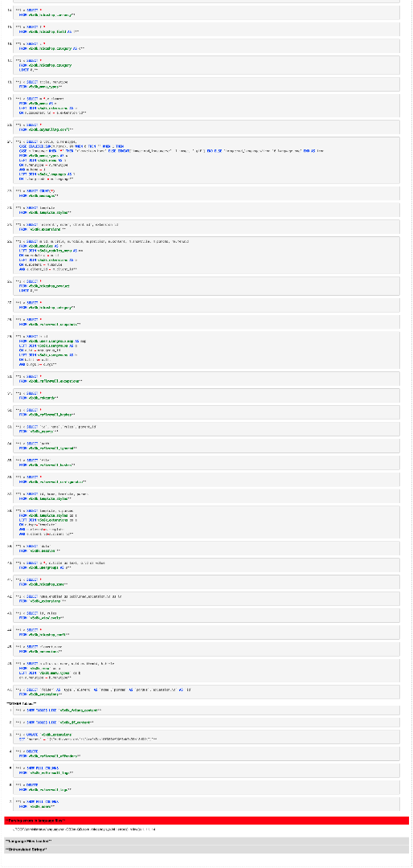
Task: Select the first SHOW TABLES LIKE query
Action: tap(206, 710)
